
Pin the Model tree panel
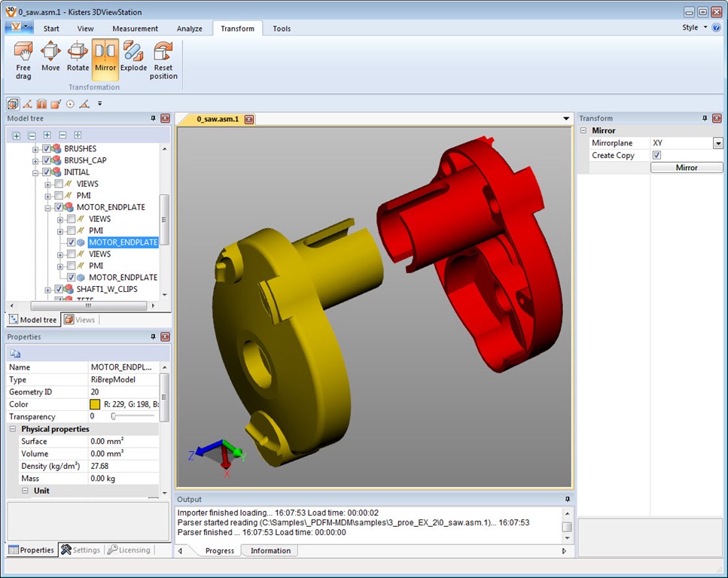[154, 118]
